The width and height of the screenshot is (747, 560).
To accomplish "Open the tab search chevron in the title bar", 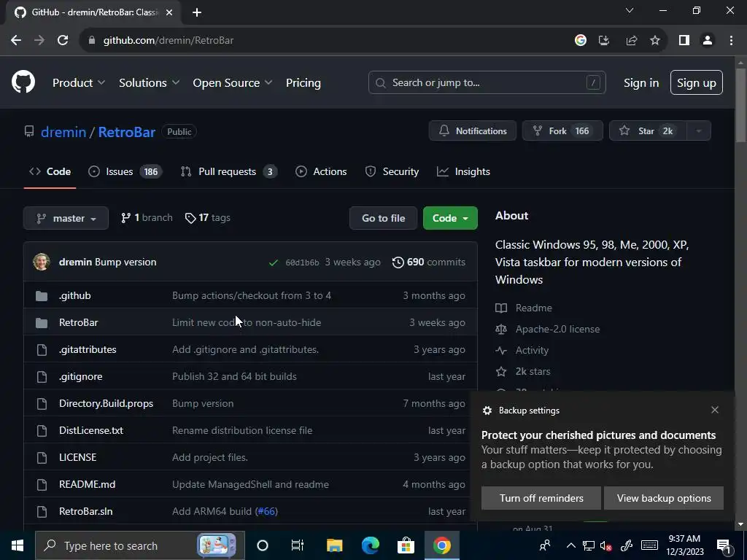I will pos(630,10).
